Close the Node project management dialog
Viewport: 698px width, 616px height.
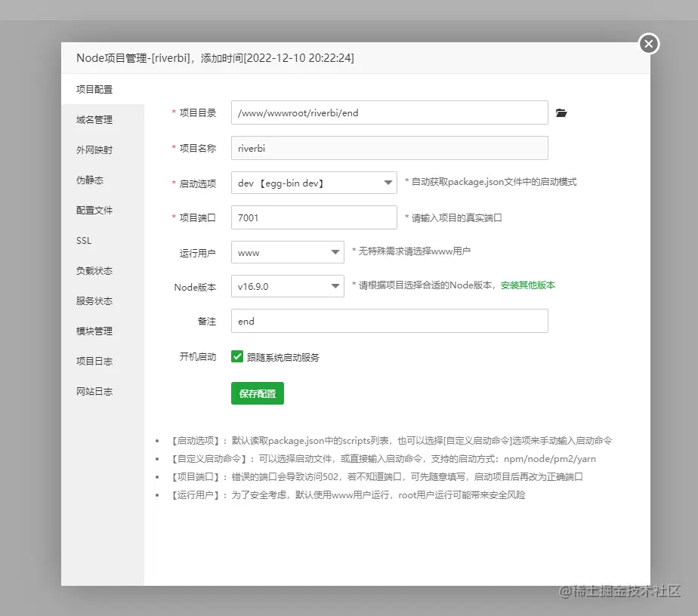[x=649, y=44]
